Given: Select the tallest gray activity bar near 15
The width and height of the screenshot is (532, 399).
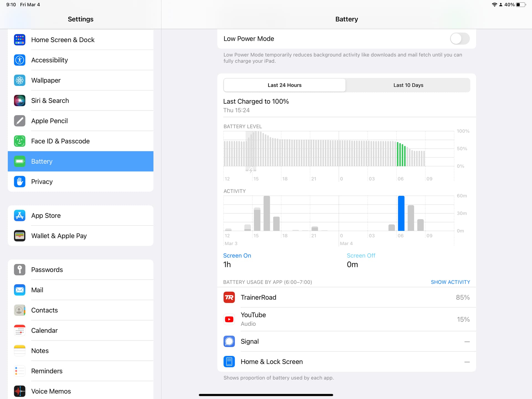Looking at the screenshot, I should coord(267,213).
